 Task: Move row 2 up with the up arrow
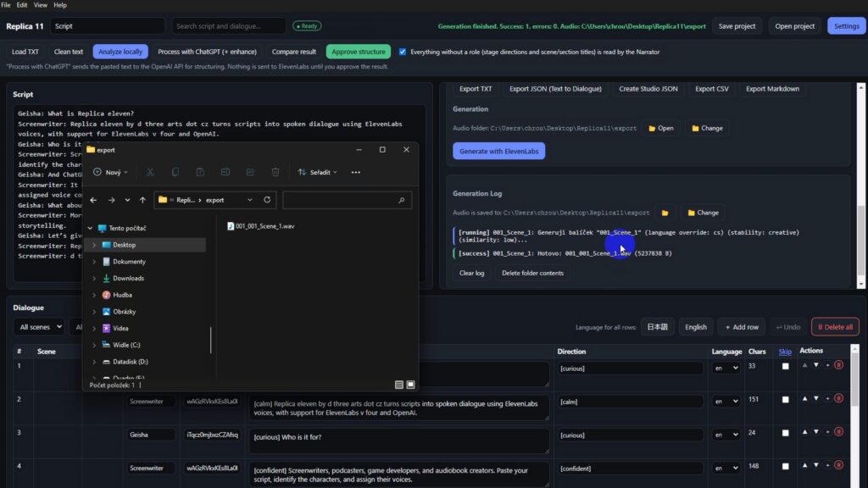click(x=804, y=398)
